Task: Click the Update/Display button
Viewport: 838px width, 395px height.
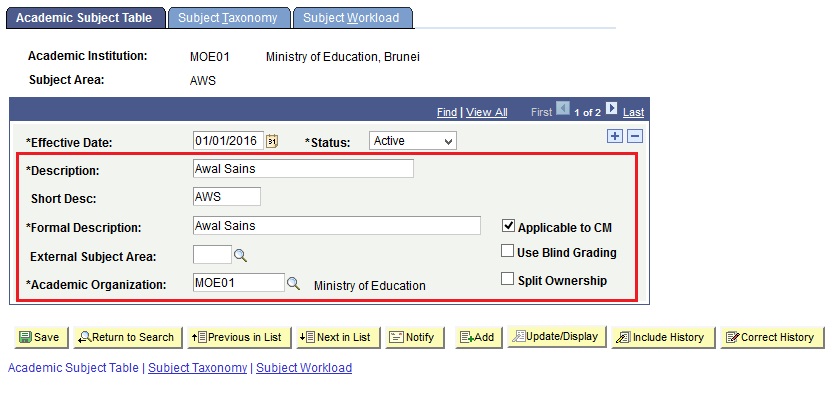Action: [x=557, y=336]
